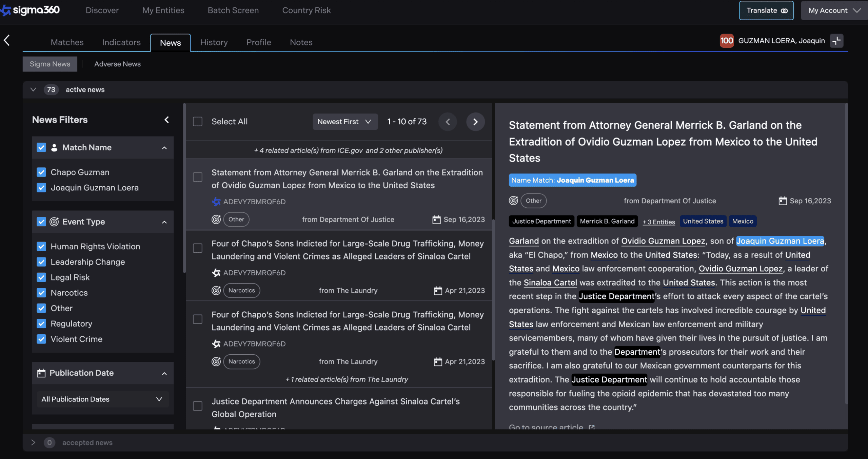Open the Discover menu
Viewport: 868px width, 459px height.
pyautogui.click(x=102, y=11)
